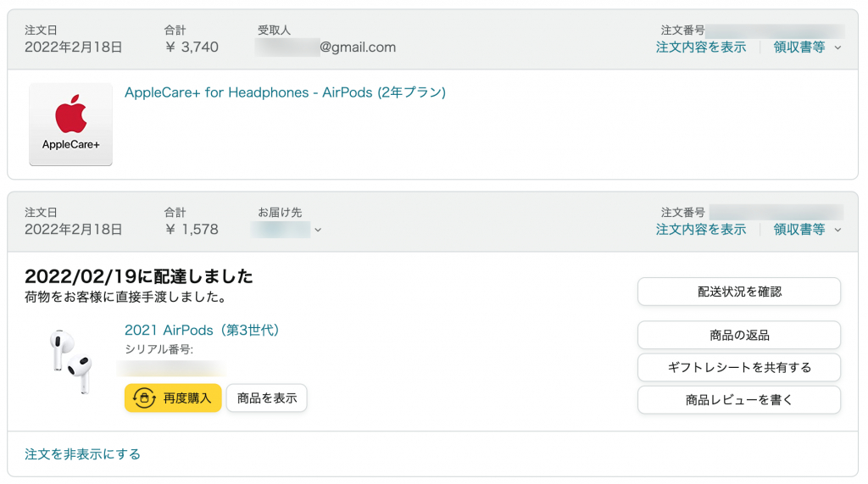Viewport: 868px width, 484px height.
Task: Expand 領収書等 dropdown for AirPods order
Action: [838, 230]
